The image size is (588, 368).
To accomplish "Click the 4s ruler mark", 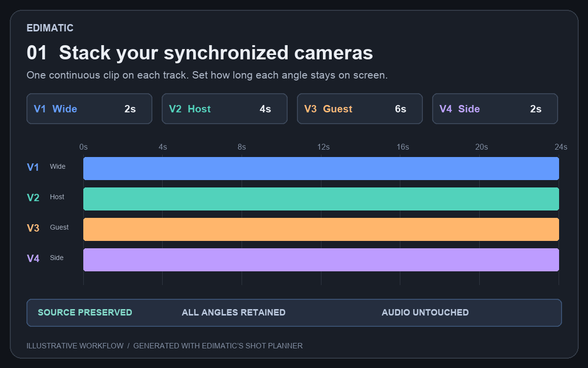I will 163,147.
